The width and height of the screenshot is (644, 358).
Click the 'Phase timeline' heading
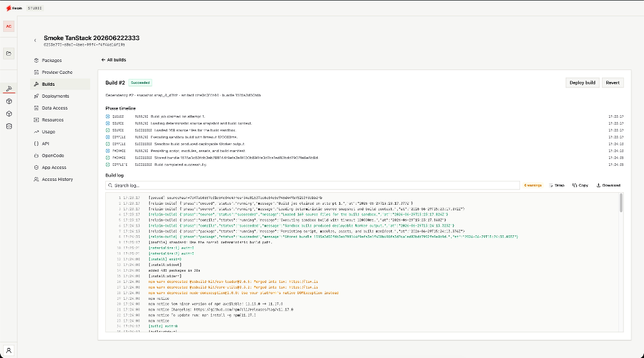pos(120,108)
